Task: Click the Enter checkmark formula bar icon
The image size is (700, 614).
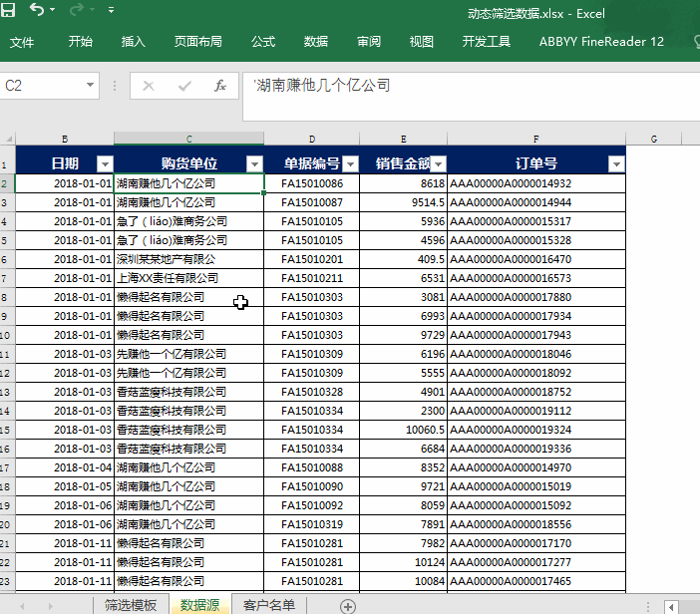Action: click(x=184, y=86)
